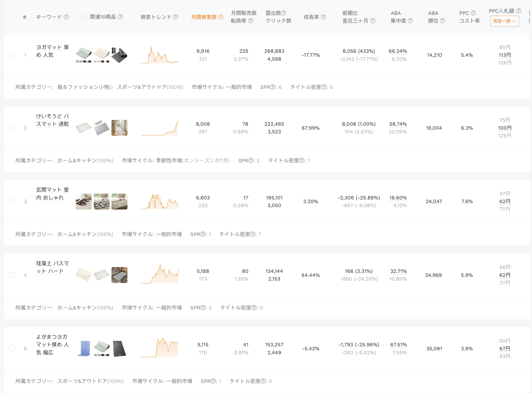The width and height of the screenshot is (532, 393).
Task: Click the help icon next to PPC入札額
Action: point(518,11)
